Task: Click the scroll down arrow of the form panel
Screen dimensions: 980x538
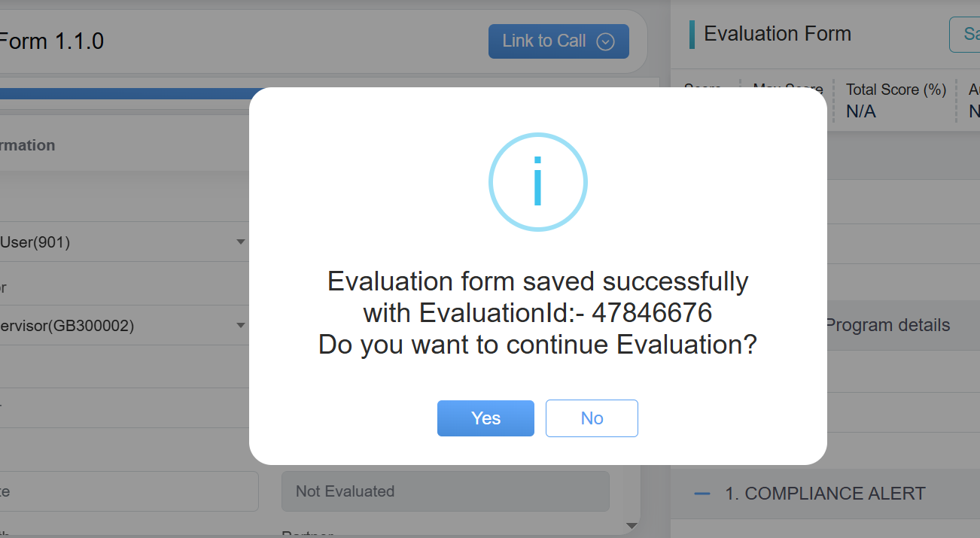Action: [x=632, y=525]
